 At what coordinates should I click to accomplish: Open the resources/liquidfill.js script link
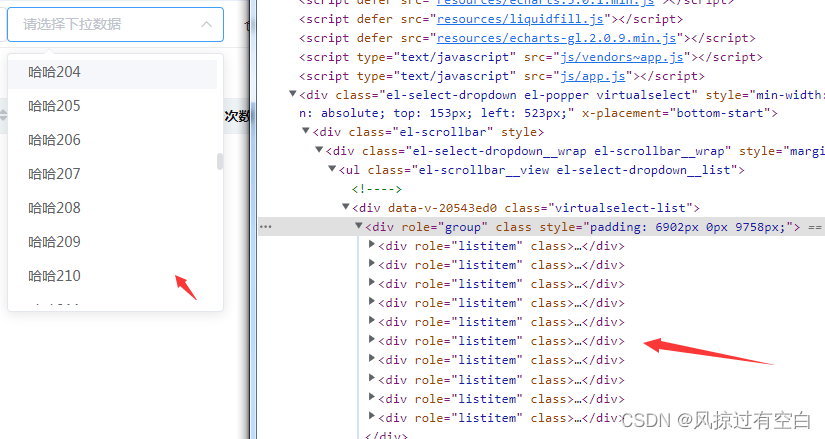(x=520, y=19)
